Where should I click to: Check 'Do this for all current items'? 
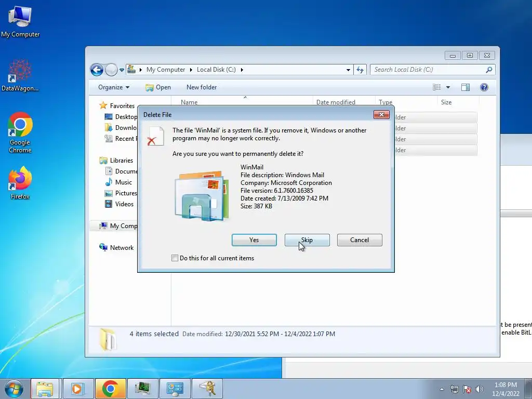[175, 258]
